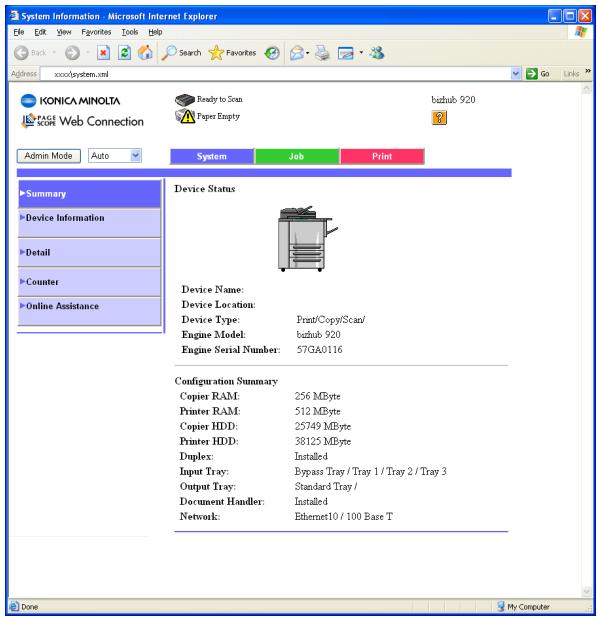The height and width of the screenshot is (618, 598).
Task: Open the Favorites star toolbar button
Action: (233, 53)
